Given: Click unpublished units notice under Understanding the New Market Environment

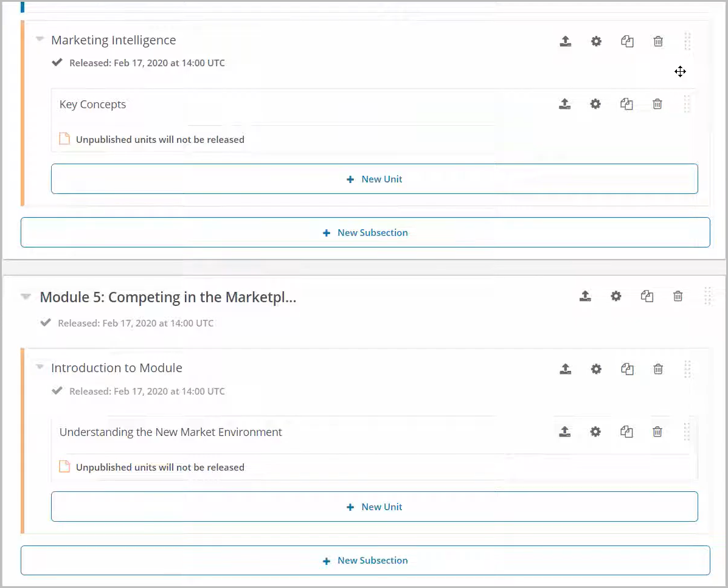Looking at the screenshot, I should (x=160, y=468).
